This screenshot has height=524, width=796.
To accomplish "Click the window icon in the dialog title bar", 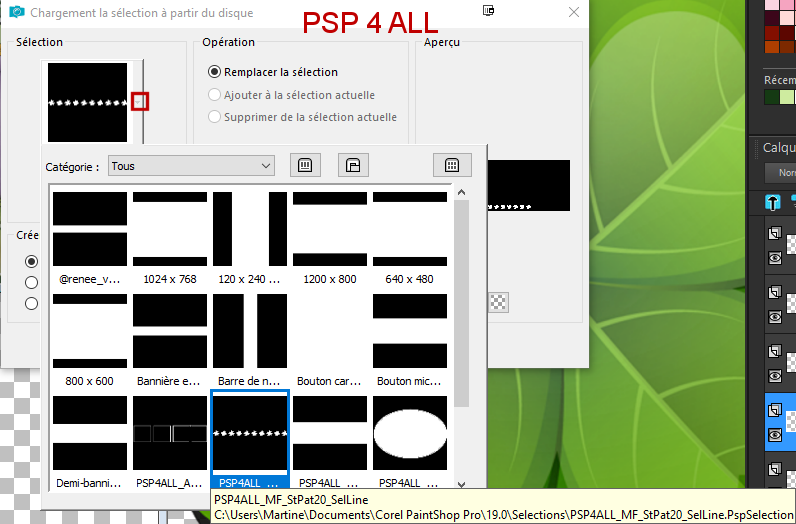I will pyautogui.click(x=488, y=11).
